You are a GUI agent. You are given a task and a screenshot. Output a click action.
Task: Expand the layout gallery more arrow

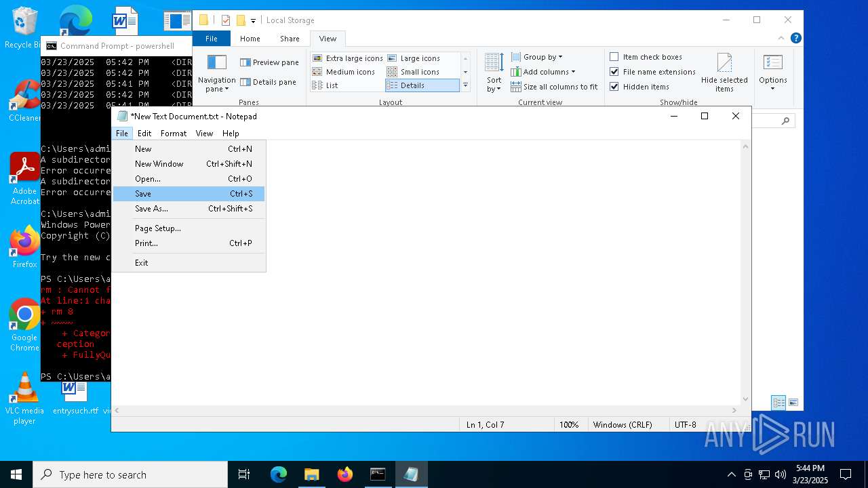pos(465,85)
